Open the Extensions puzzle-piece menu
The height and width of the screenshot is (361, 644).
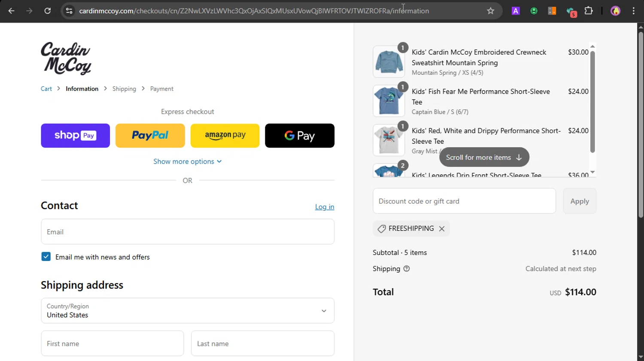click(589, 11)
